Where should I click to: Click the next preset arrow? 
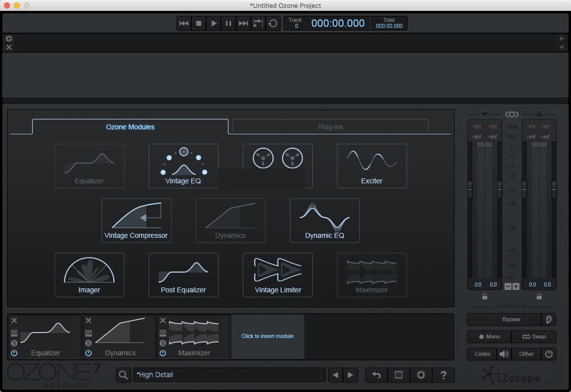349,375
